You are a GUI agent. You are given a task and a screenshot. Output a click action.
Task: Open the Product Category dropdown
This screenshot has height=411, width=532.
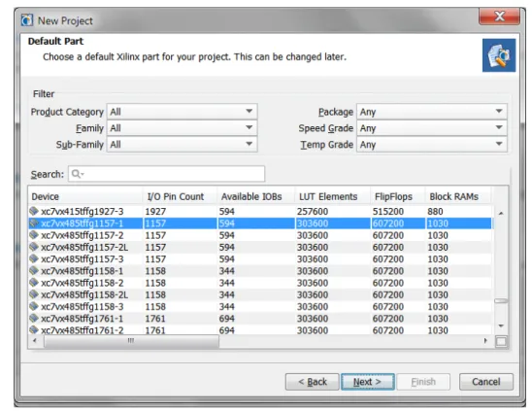tap(182, 112)
